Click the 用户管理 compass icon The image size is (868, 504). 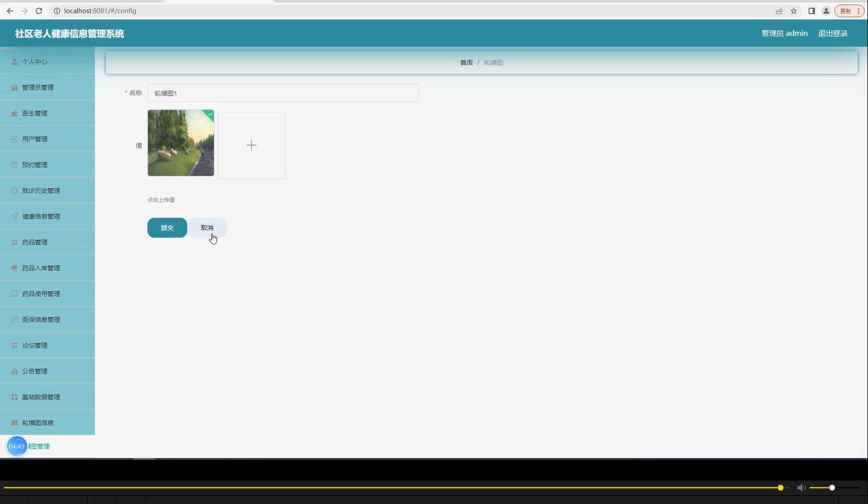[15, 139]
